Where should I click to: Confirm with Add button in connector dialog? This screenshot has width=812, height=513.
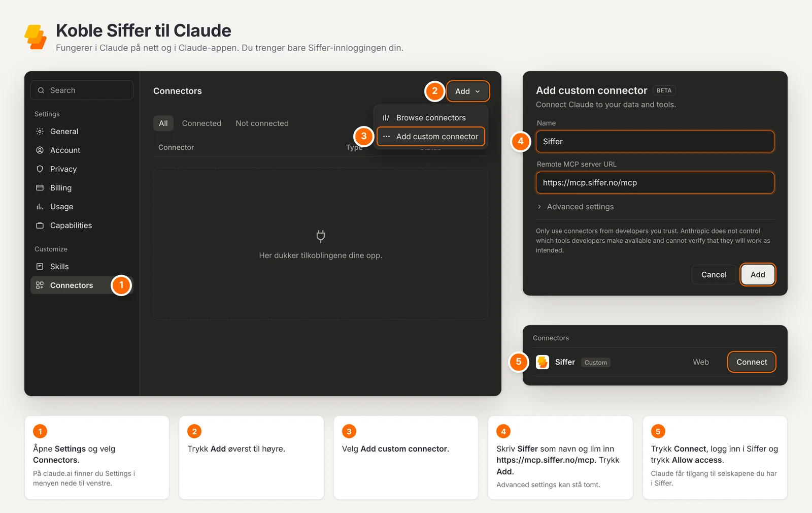(758, 275)
